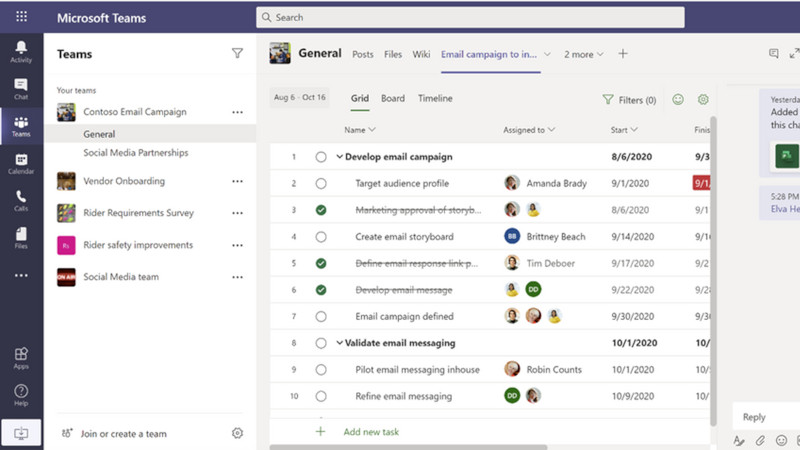The width and height of the screenshot is (800, 450).
Task: Click in the Search box
Action: click(470, 17)
